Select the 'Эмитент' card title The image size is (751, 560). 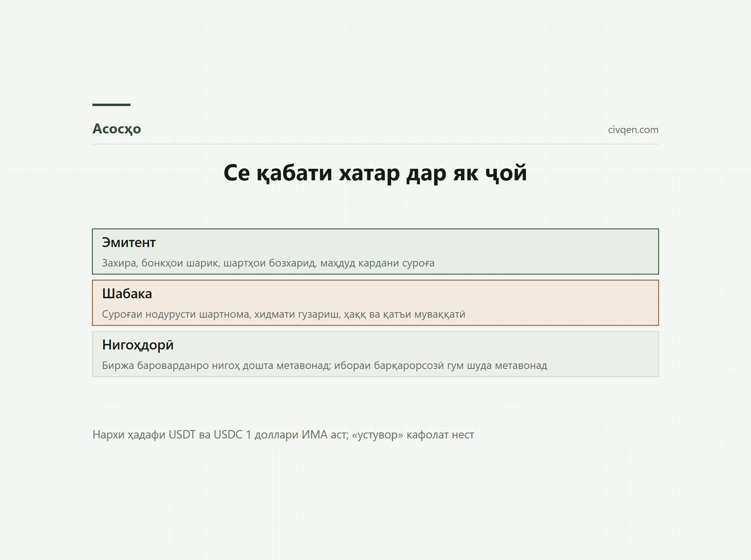129,242
